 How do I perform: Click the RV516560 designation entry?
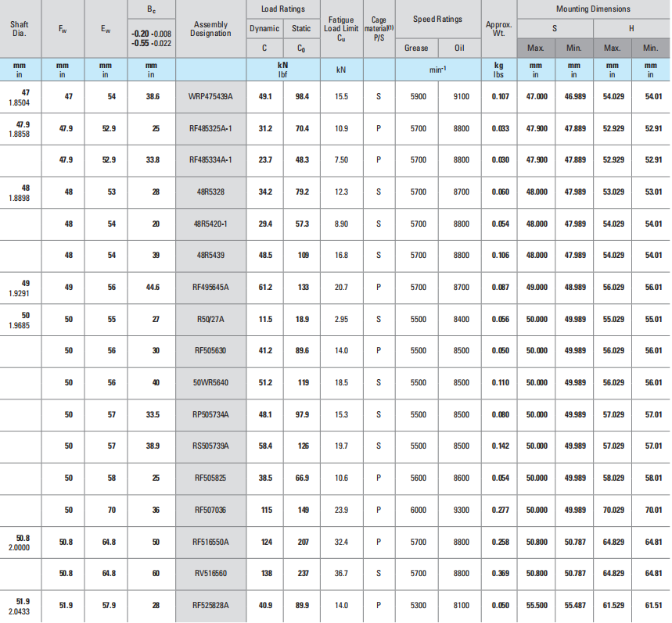point(210,573)
